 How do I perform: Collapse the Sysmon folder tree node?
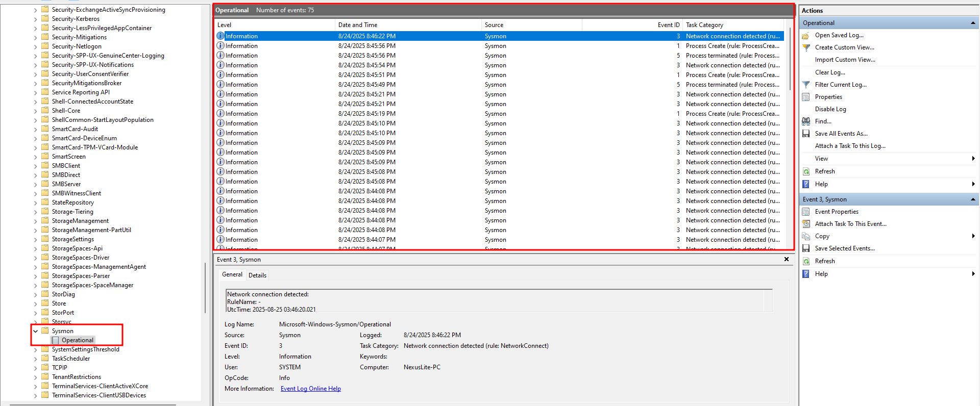coord(35,331)
